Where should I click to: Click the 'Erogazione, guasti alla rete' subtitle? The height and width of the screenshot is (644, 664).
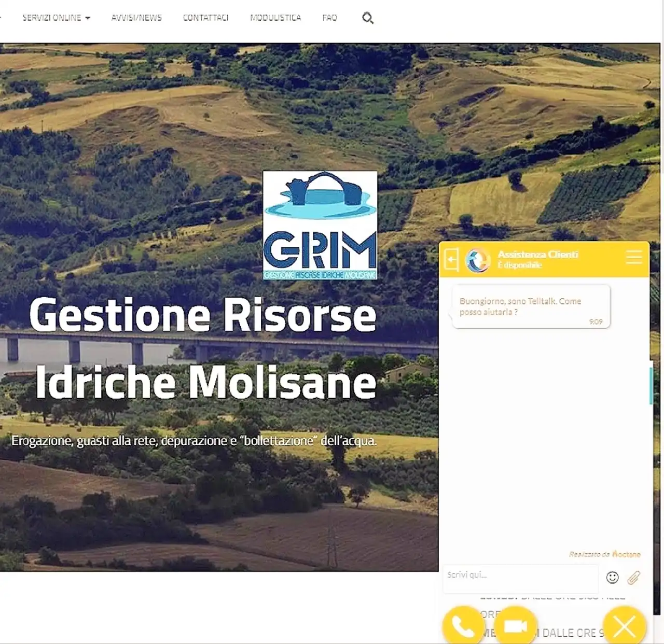[x=194, y=441]
